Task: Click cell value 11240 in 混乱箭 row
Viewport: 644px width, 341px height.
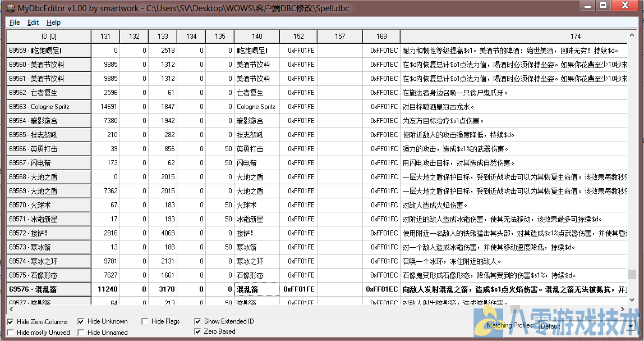Action: click(x=105, y=289)
